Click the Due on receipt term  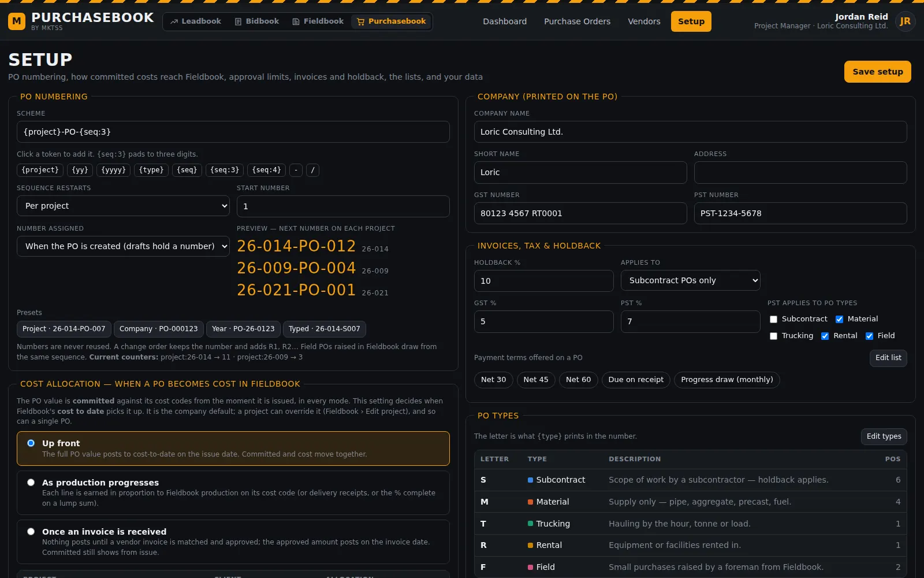[x=636, y=380]
